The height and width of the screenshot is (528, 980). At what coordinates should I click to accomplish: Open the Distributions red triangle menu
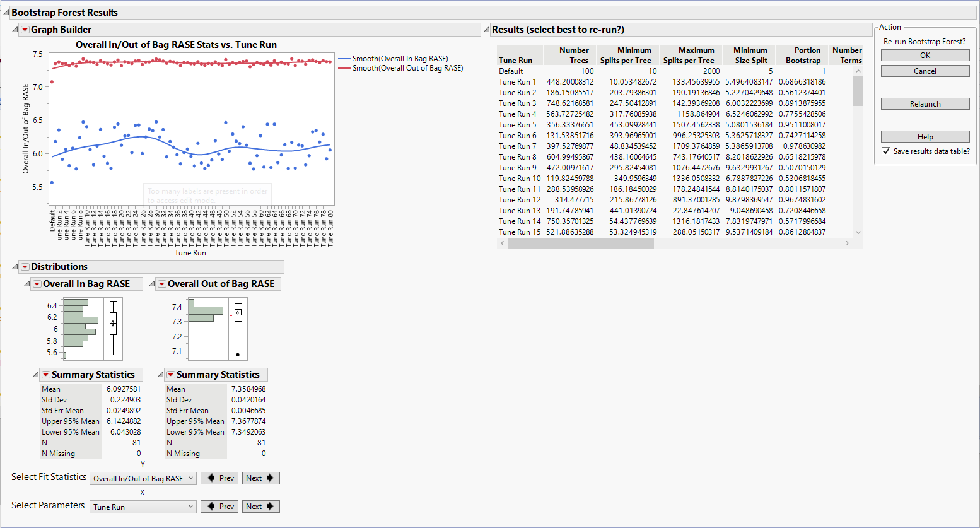[x=25, y=266]
